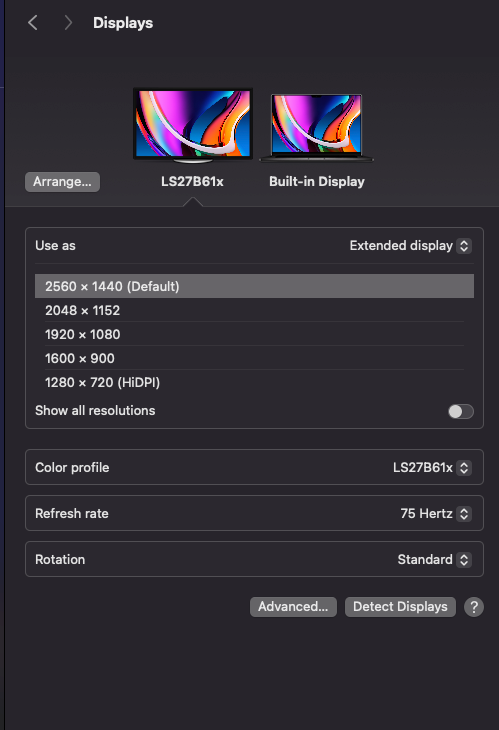Choose the 1920 × 1080 resolution
Screen dimensions: 499x730
point(254,334)
